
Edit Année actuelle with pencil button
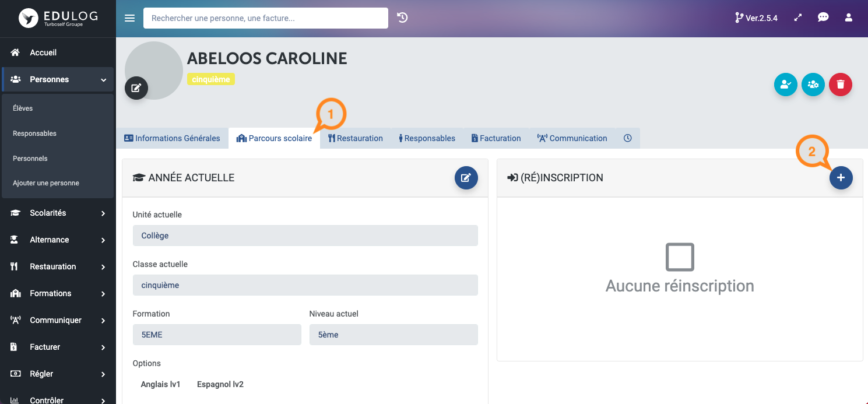click(466, 178)
